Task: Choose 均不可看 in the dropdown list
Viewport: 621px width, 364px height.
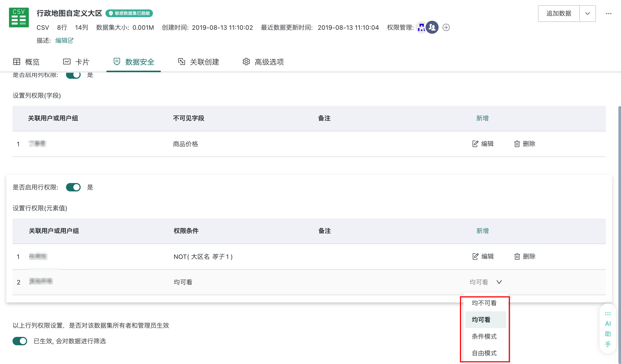Action: pos(484,303)
